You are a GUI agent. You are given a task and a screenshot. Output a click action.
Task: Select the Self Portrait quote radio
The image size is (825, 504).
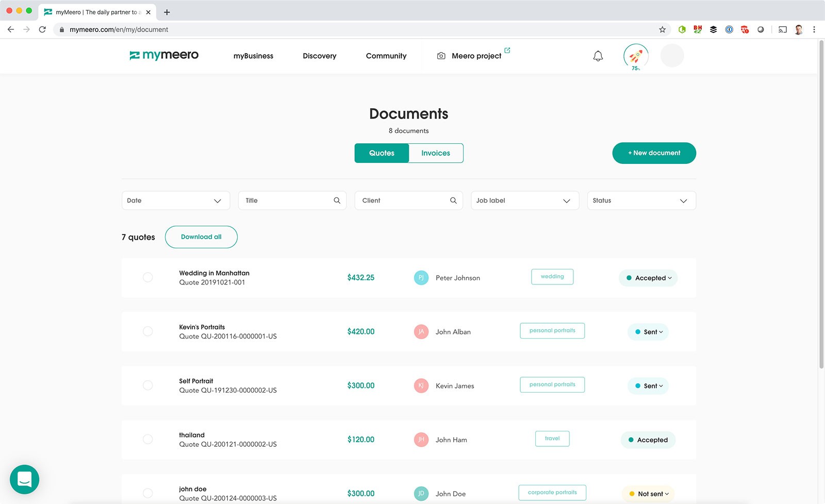coord(147,385)
